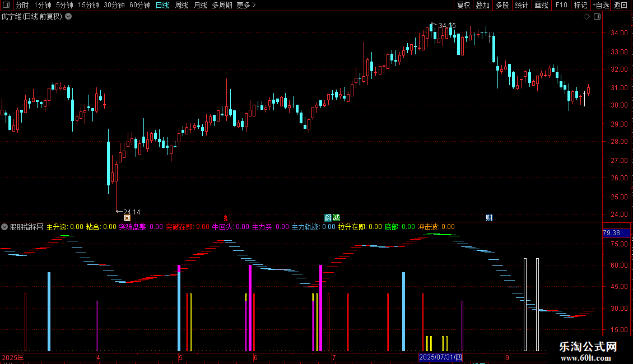Click the 24.14 low price label
The height and width of the screenshot is (364, 633).
132,212
